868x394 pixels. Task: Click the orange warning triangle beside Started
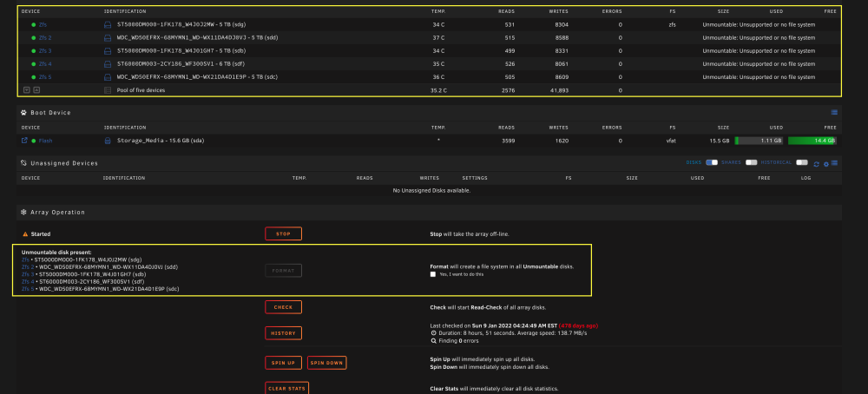[25, 234]
